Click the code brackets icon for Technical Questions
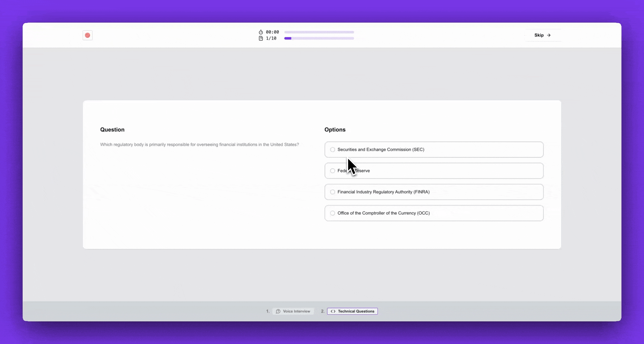This screenshot has height=344, width=644. click(x=333, y=311)
